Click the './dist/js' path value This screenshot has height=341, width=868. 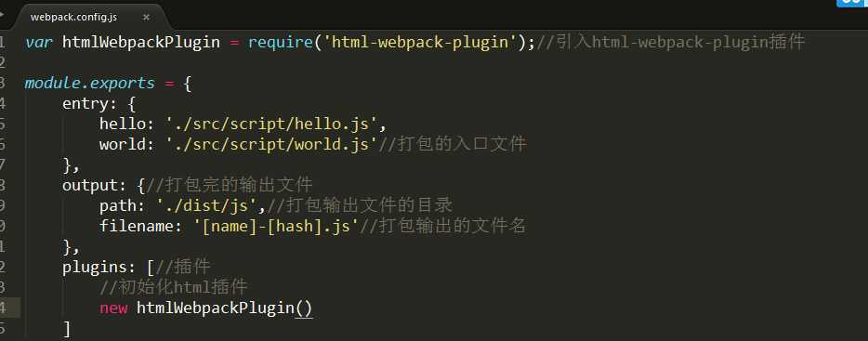point(206,205)
